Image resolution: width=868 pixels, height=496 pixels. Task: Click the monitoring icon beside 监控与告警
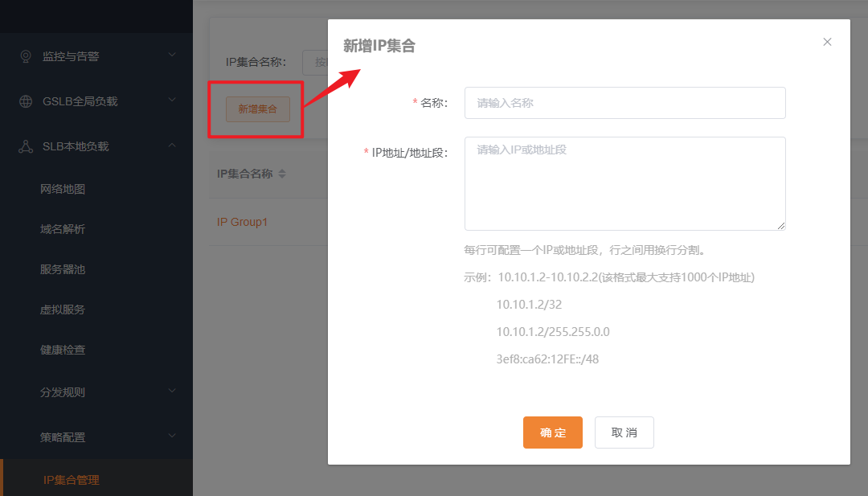click(25, 55)
